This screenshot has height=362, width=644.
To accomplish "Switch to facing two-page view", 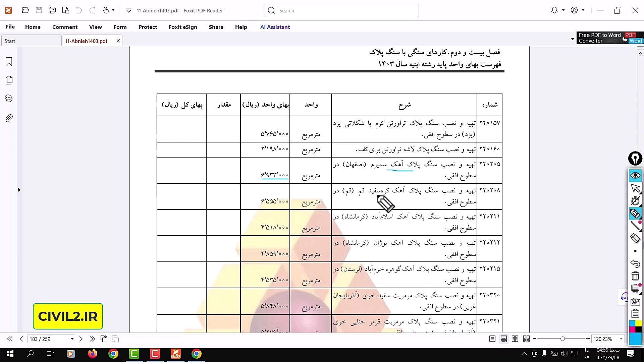I will pyautogui.click(x=515, y=339).
